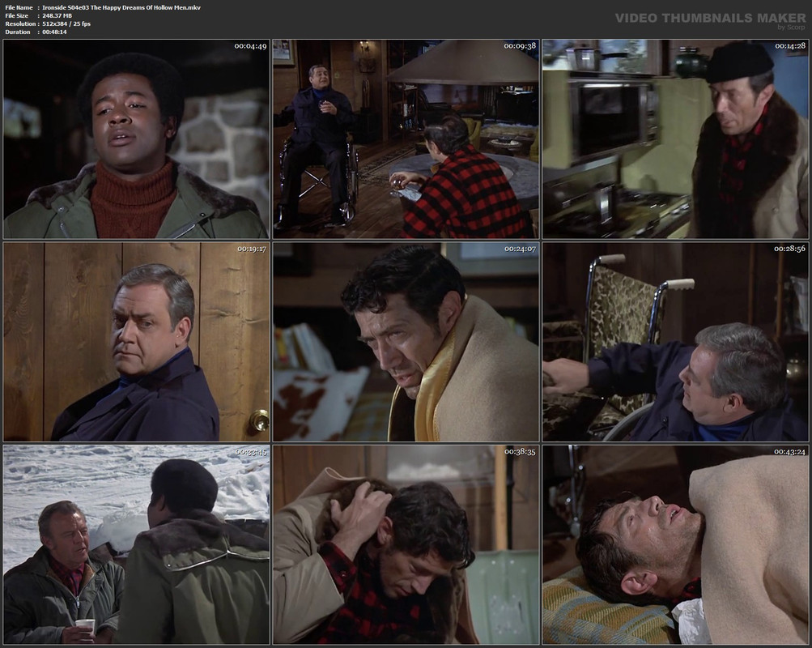Select the thumbnail at timestamp 00:24:07

[406, 342]
